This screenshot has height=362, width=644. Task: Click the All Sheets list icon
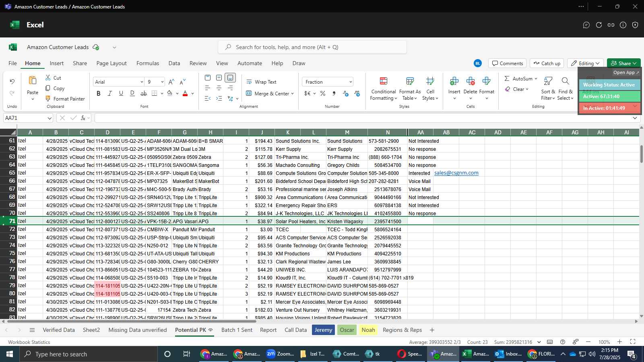point(32,330)
